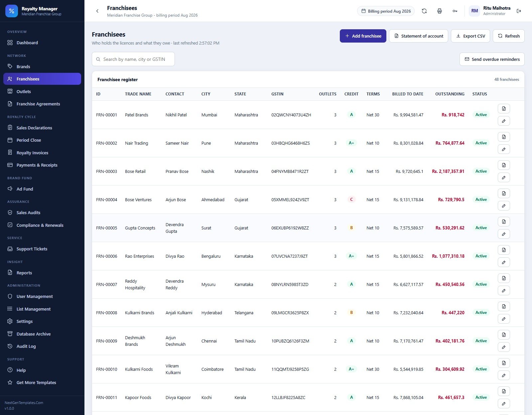Image resolution: width=532 pixels, height=415 pixels.
Task: Click the key icon in header
Action: [x=455, y=11]
